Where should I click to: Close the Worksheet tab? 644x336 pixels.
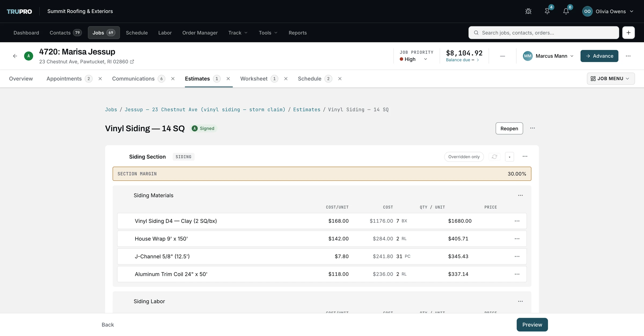click(286, 79)
